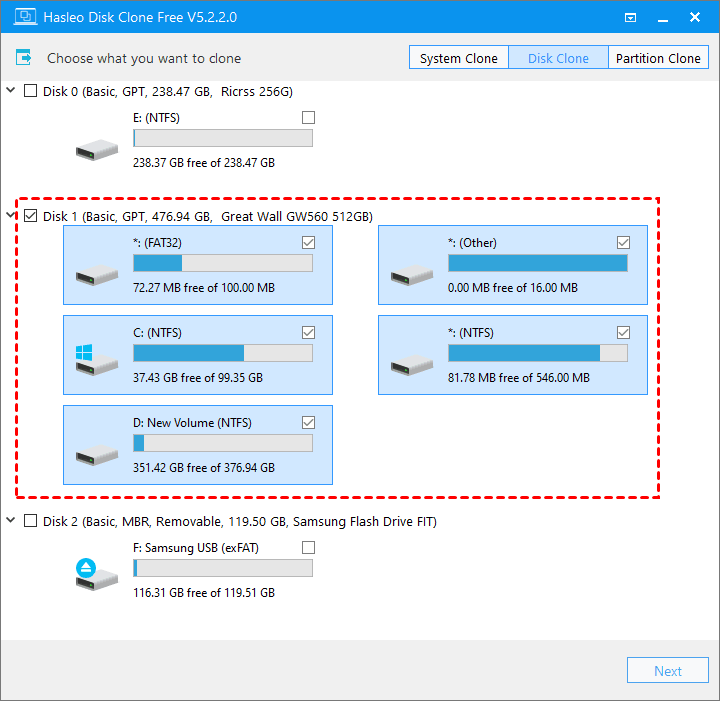Switch to Partition Clone tab

point(658,57)
